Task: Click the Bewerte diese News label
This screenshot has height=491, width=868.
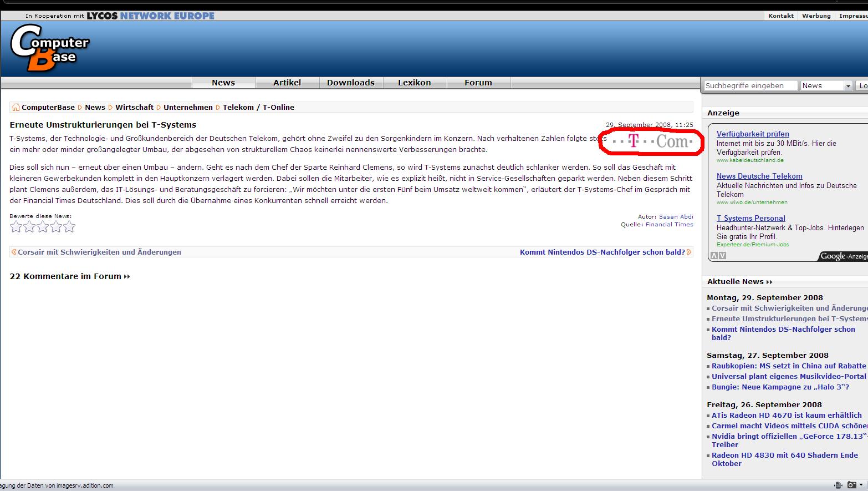Action: [40, 216]
